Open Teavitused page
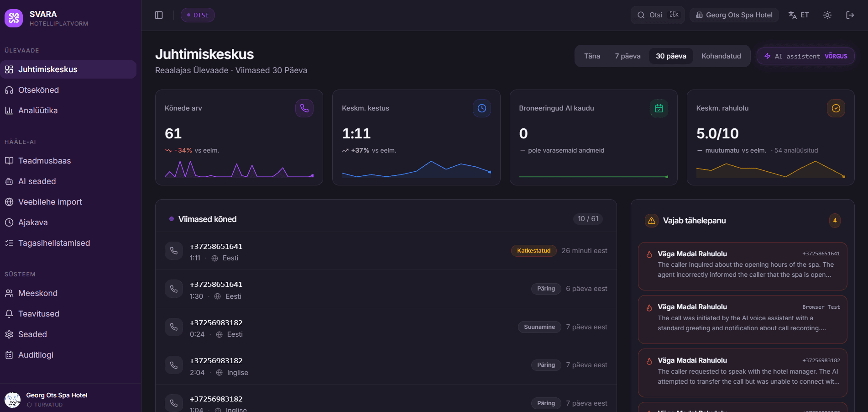Viewport: 868px width, 412px height. (68, 314)
